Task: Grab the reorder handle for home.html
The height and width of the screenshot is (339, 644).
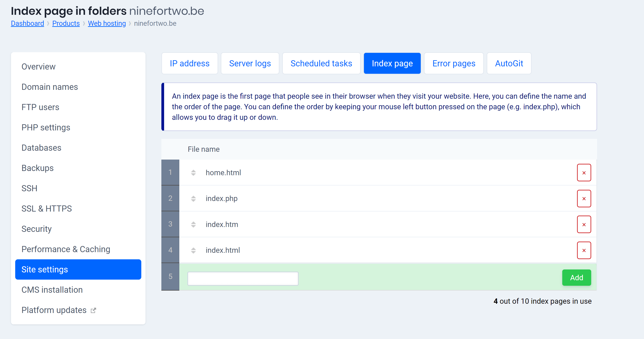Action: [193, 173]
